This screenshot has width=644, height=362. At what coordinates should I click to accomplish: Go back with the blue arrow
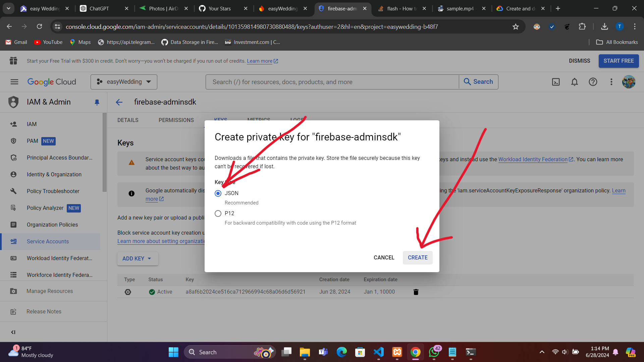point(119,102)
